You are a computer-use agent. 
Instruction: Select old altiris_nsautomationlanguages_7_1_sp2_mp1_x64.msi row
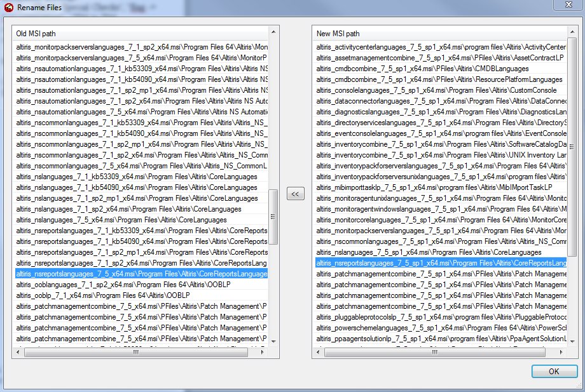pyautogui.click(x=141, y=90)
